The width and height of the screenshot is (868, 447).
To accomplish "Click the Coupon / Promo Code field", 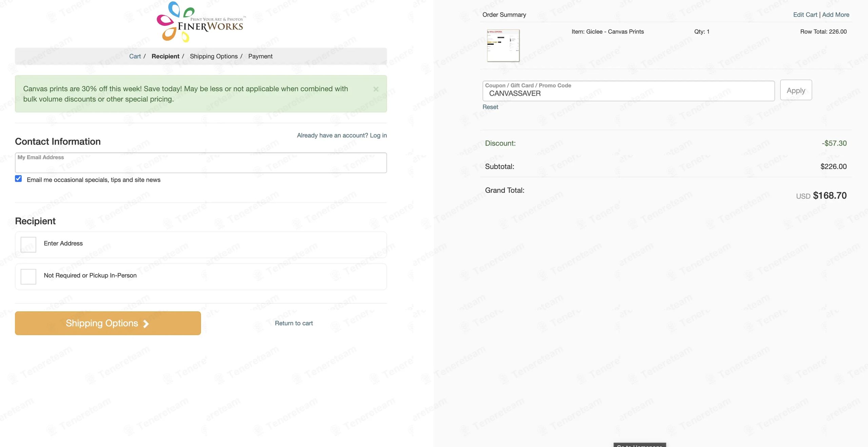I will tap(629, 91).
